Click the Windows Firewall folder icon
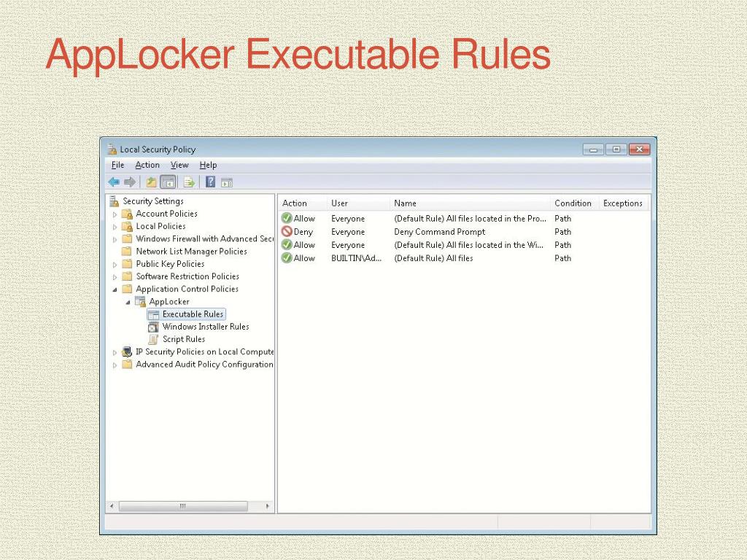 coord(127,238)
